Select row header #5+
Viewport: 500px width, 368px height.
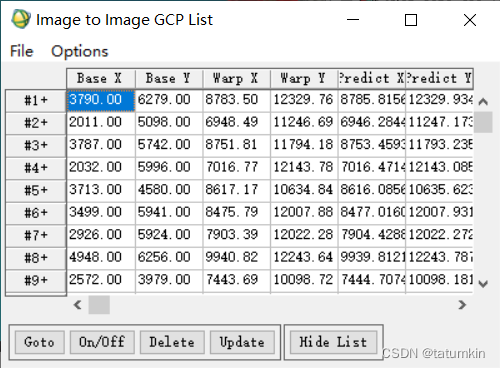click(x=36, y=191)
